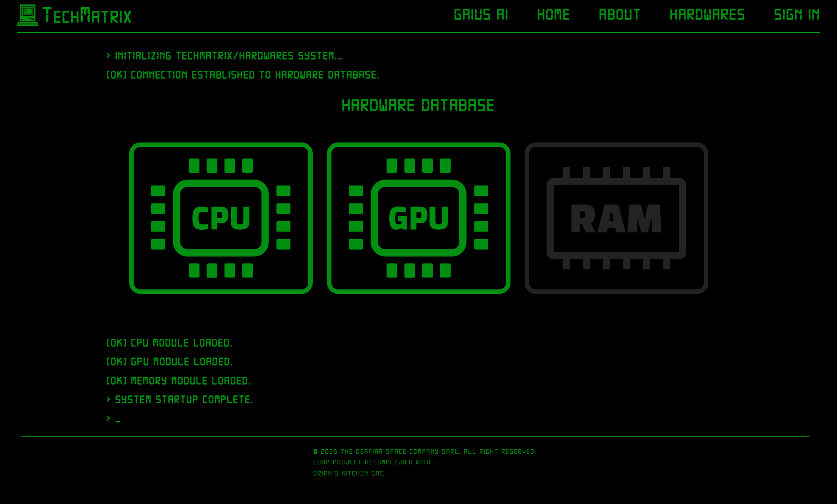Click the TechMatrix computer logo icon

coord(28,15)
